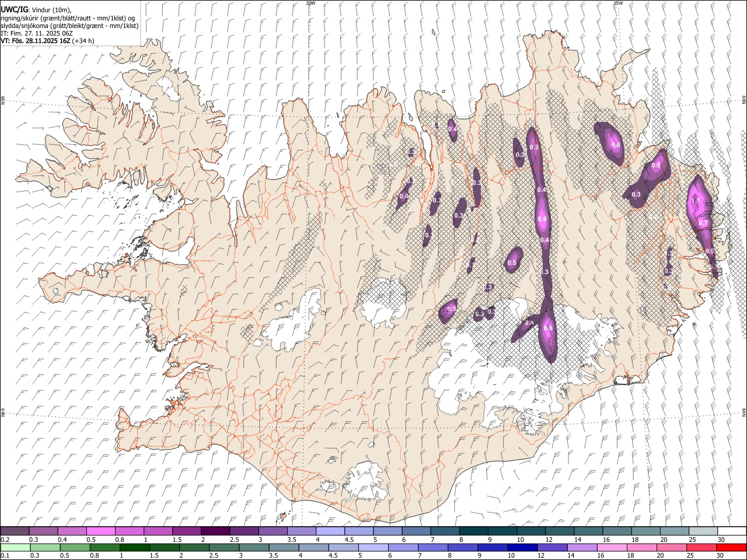Select the 'VT: Fös. 28.11.2025 16Z' line

point(36,41)
